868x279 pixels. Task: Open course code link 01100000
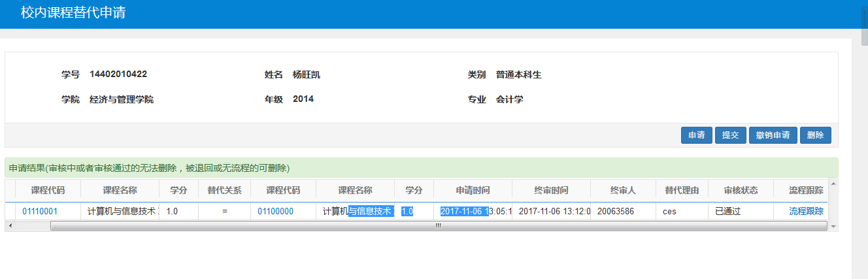tap(275, 212)
